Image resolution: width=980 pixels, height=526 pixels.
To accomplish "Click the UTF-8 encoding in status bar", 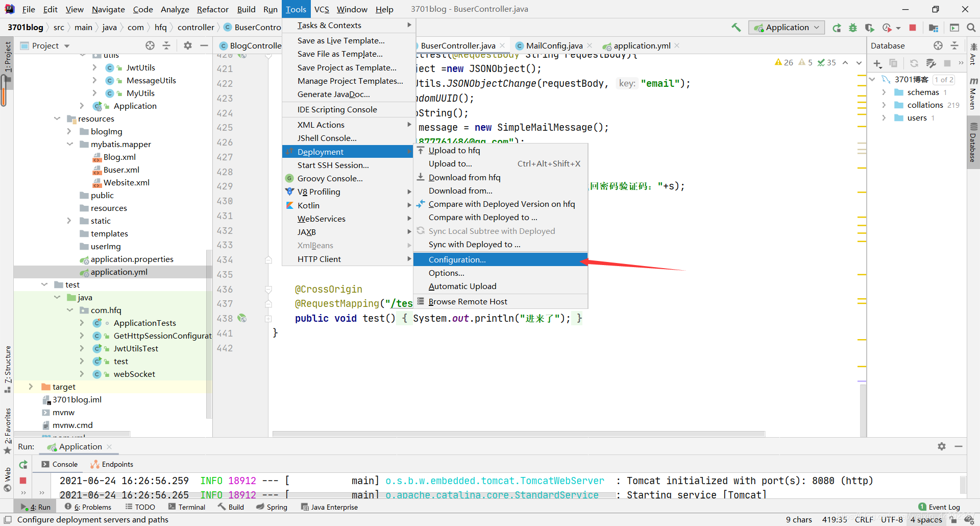I will pos(892,519).
